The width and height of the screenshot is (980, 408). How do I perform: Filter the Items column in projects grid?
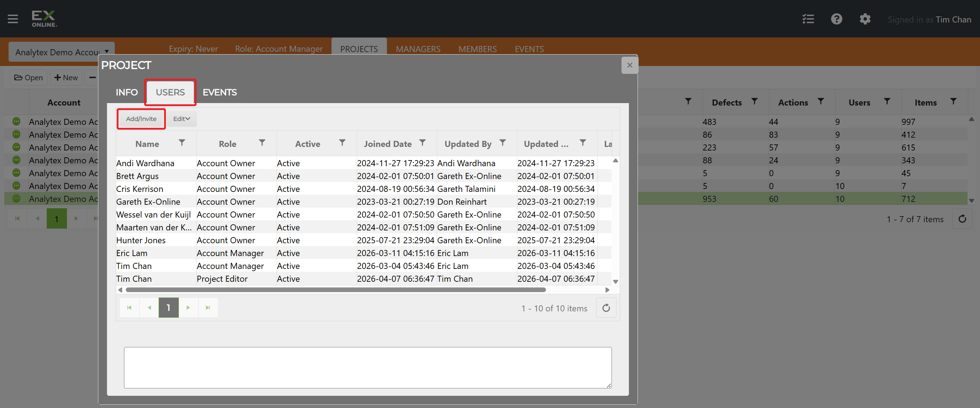953,102
